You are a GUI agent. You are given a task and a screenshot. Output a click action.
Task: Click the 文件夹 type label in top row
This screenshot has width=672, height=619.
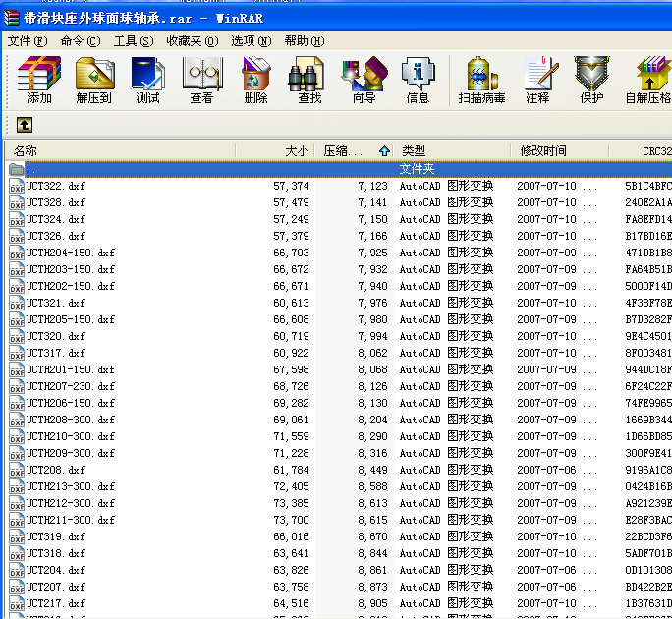[417, 169]
